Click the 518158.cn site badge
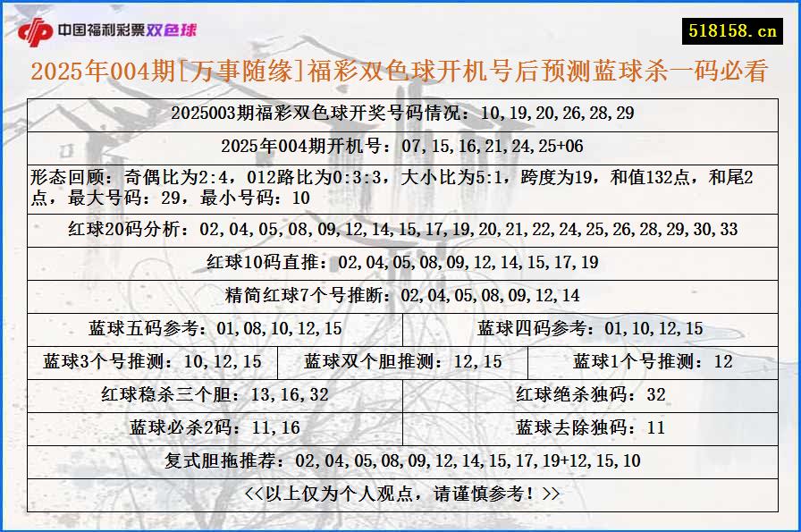Image resolution: width=801 pixels, height=532 pixels. 730,27
